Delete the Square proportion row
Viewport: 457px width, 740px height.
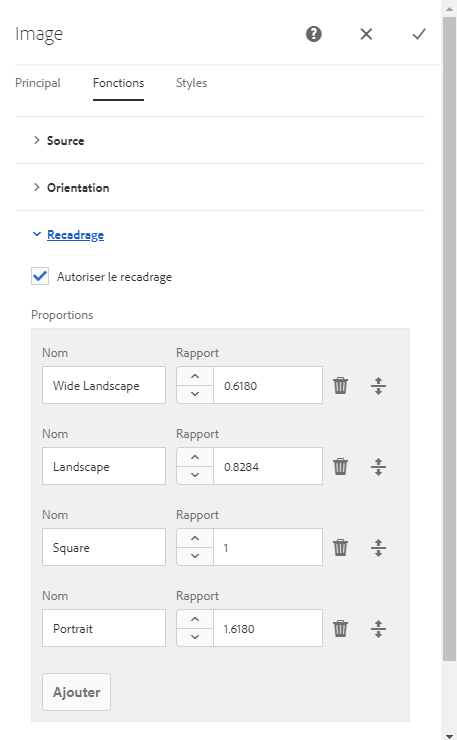click(x=340, y=548)
